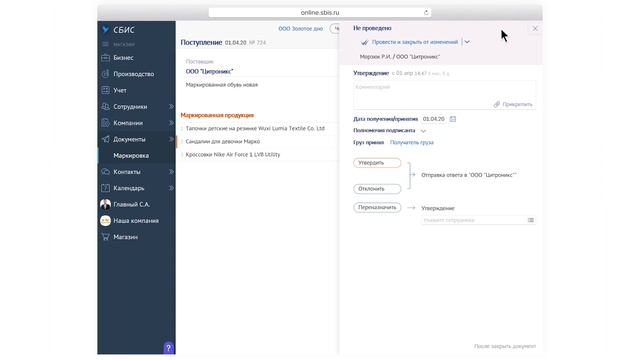Select Магазин menu item
Viewport: 640px width, 360px height.
pos(125,237)
